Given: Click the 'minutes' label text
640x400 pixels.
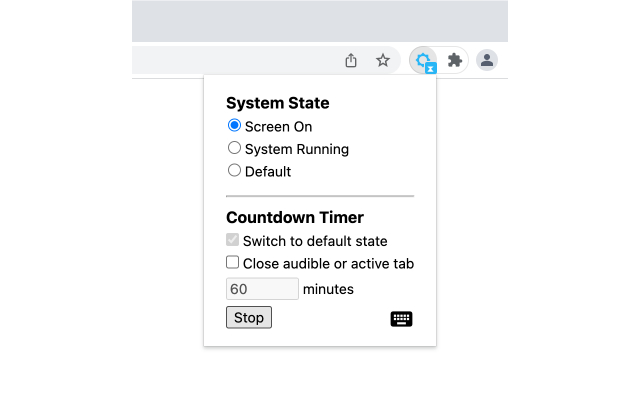Looking at the screenshot, I should coord(328,289).
